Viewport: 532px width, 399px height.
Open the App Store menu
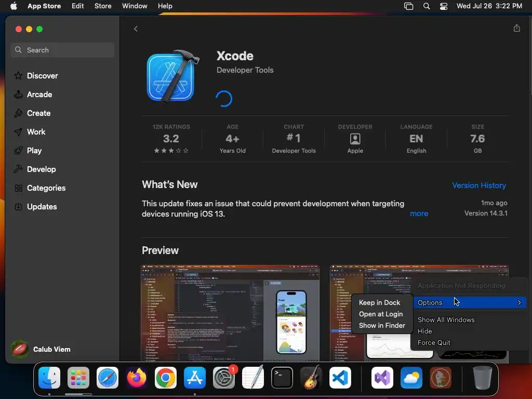[x=44, y=6]
